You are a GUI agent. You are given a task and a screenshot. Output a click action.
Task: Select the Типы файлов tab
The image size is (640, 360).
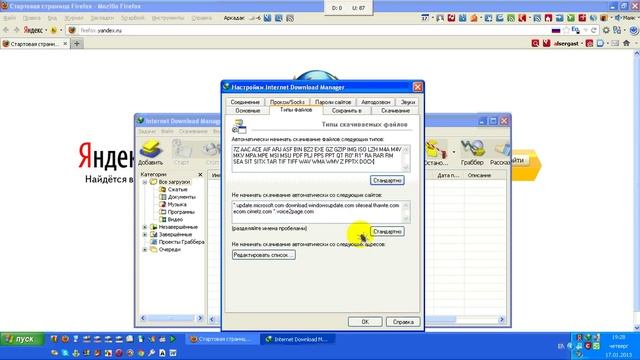pyautogui.click(x=296, y=110)
